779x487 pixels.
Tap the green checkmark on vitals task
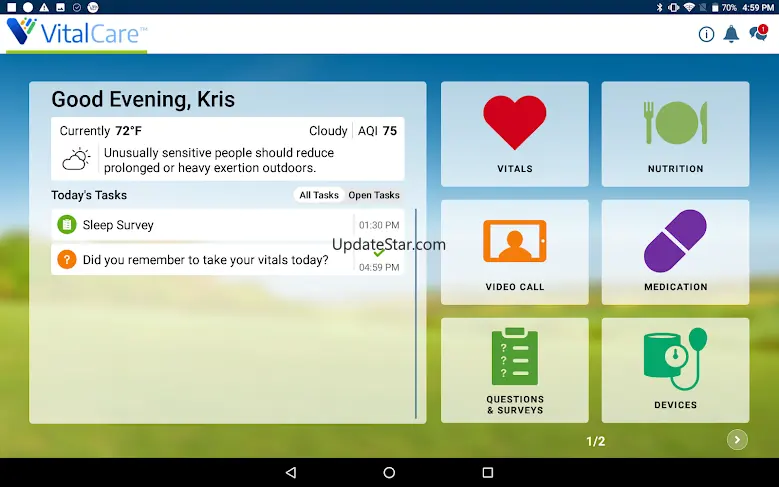379,253
